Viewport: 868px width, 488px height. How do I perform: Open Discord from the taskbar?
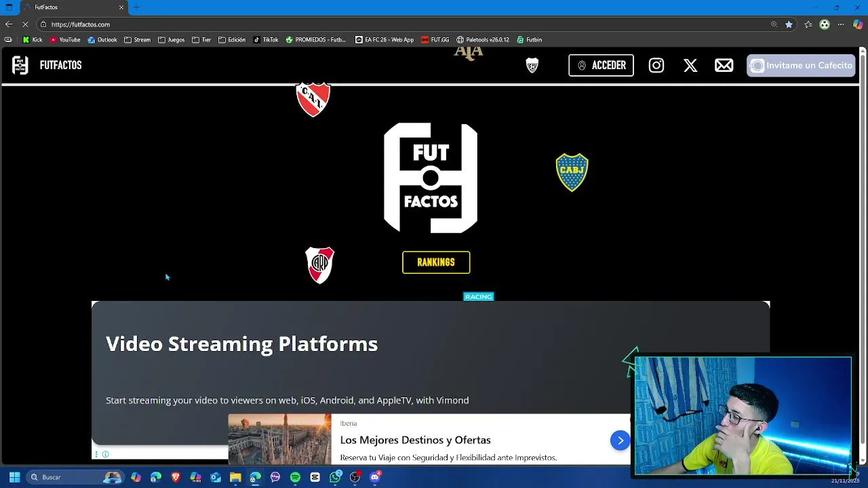pyautogui.click(x=375, y=477)
